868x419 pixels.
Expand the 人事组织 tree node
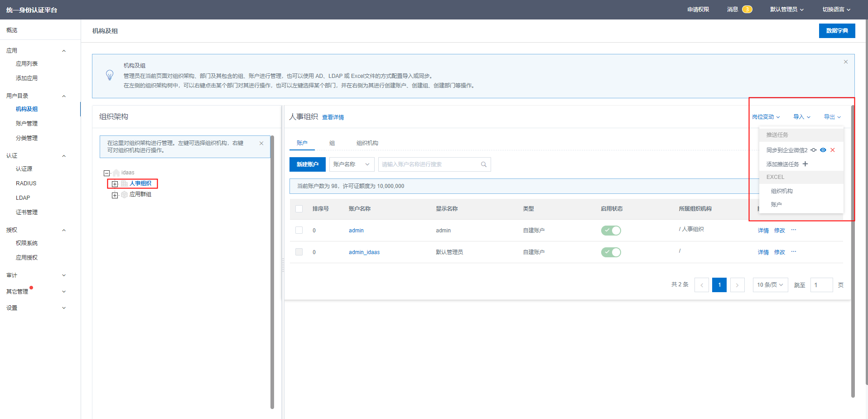click(115, 184)
